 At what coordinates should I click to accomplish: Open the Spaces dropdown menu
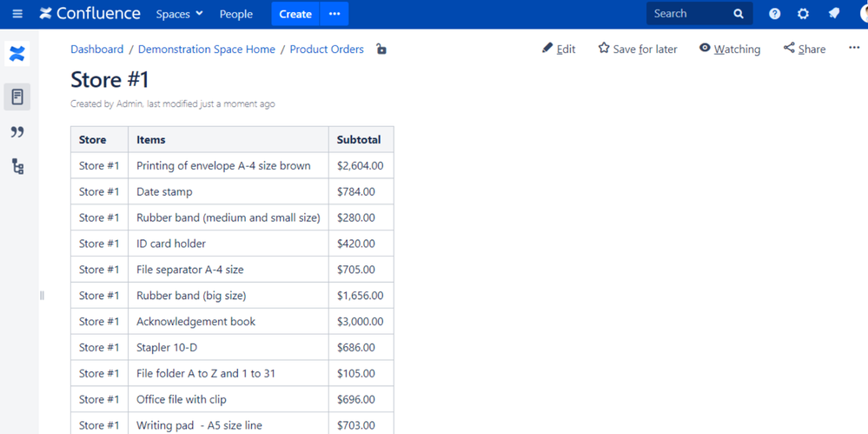(x=179, y=14)
